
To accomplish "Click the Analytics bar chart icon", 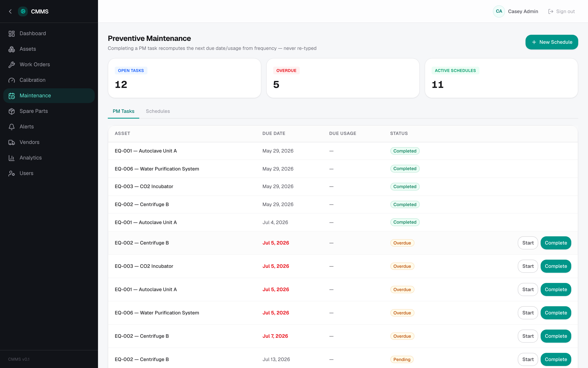I will [x=12, y=158].
